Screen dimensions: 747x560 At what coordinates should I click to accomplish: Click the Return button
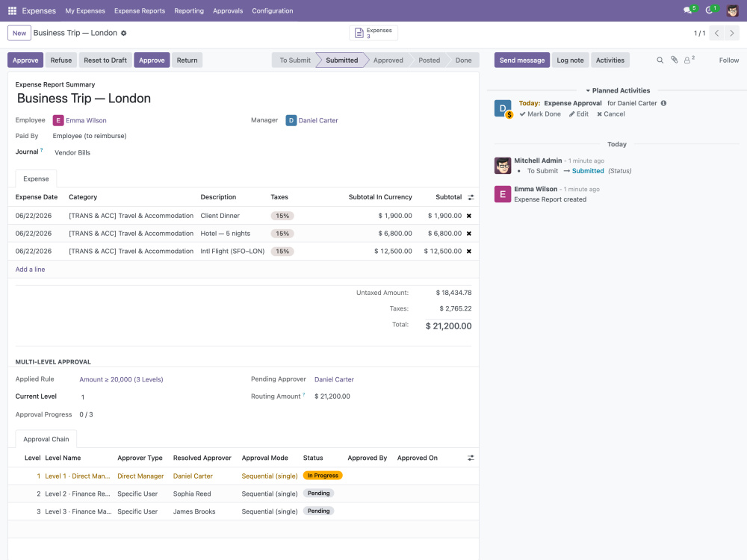coord(187,60)
